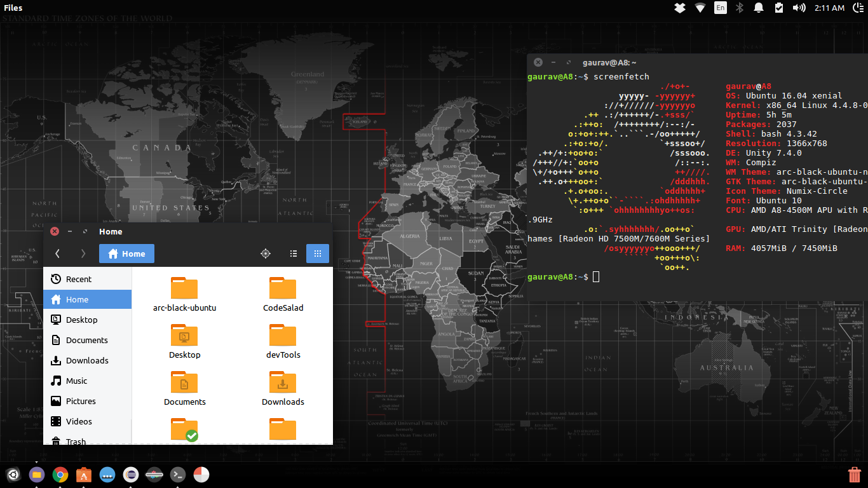The width and height of the screenshot is (868, 488).
Task: Open the Trash icon in the dock
Action: pyautogui.click(x=856, y=474)
